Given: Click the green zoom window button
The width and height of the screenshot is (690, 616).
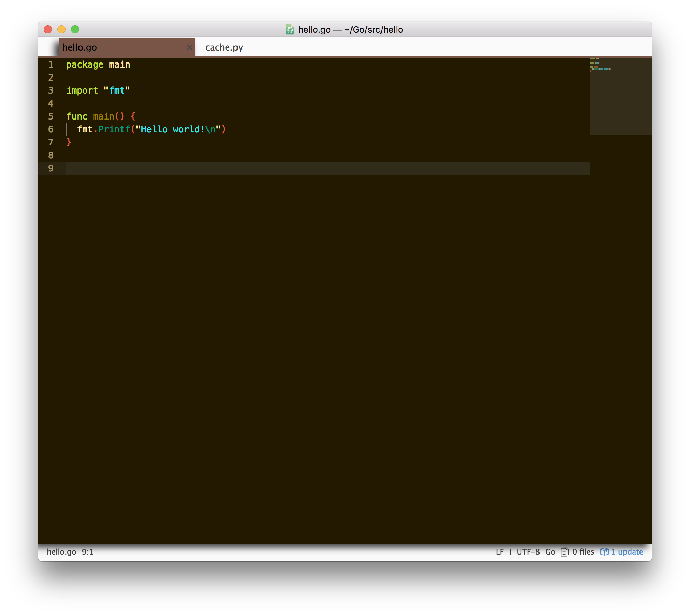Looking at the screenshot, I should (x=75, y=30).
